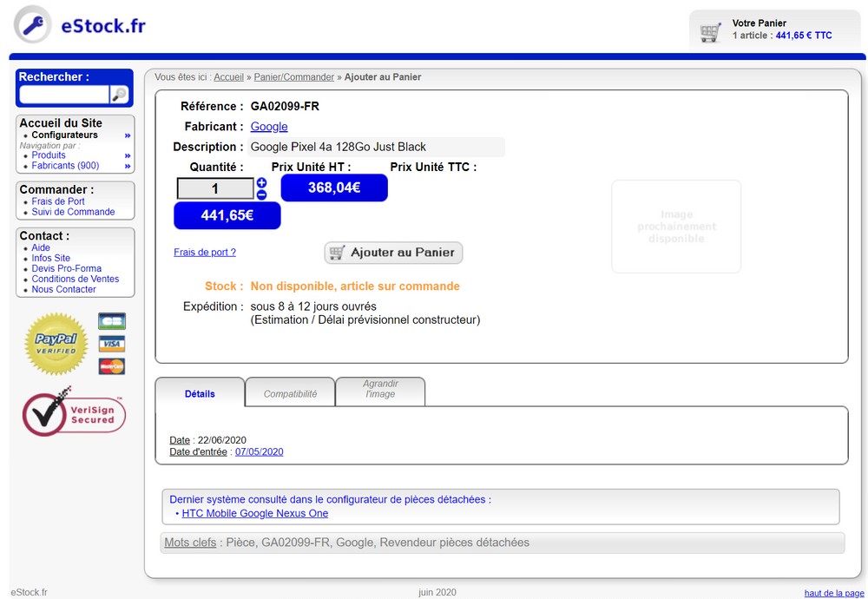Click the Visa card logo
868x599 pixels.
(x=112, y=344)
